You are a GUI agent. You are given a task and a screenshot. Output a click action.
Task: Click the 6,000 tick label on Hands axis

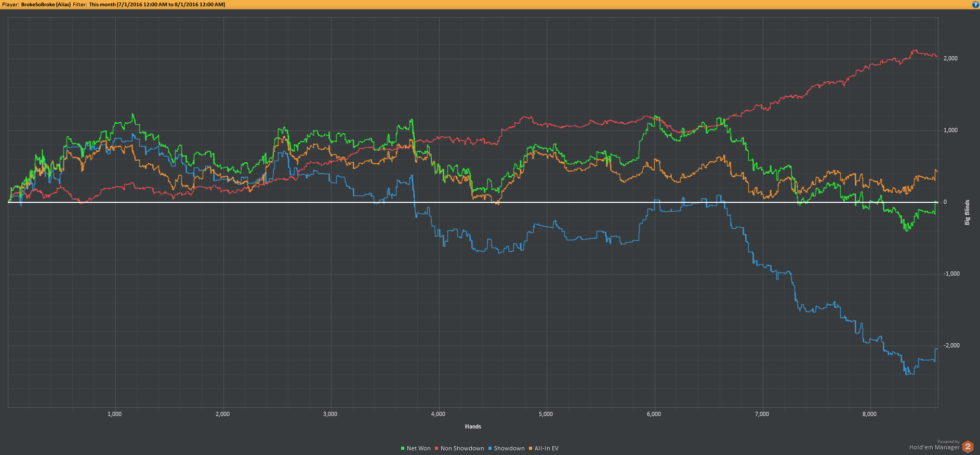[x=654, y=414]
